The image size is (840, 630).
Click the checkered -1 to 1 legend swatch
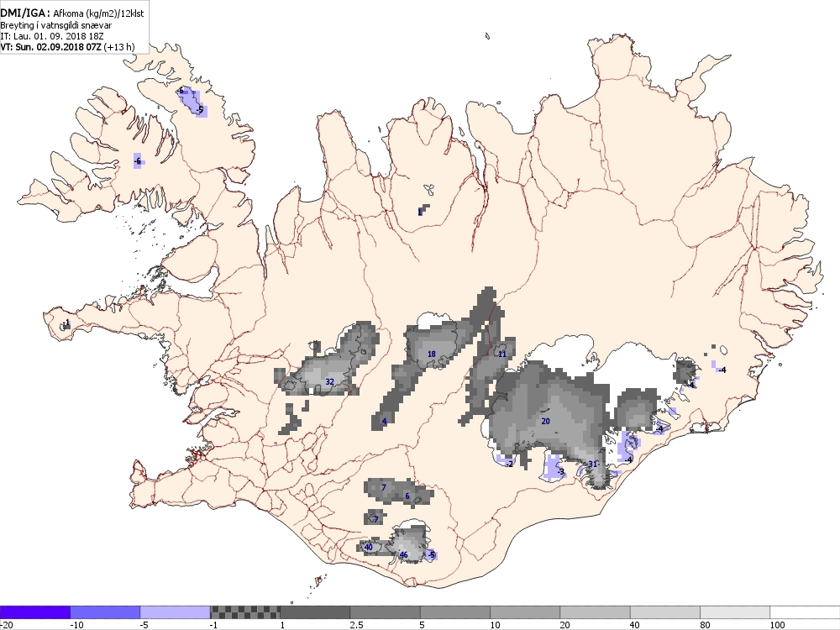click(244, 612)
